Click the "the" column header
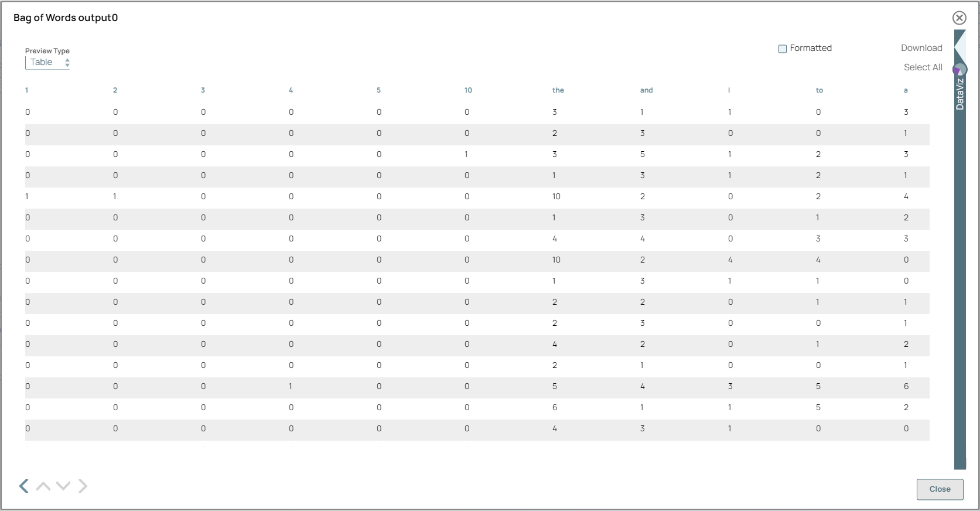The image size is (980, 511). pos(558,90)
